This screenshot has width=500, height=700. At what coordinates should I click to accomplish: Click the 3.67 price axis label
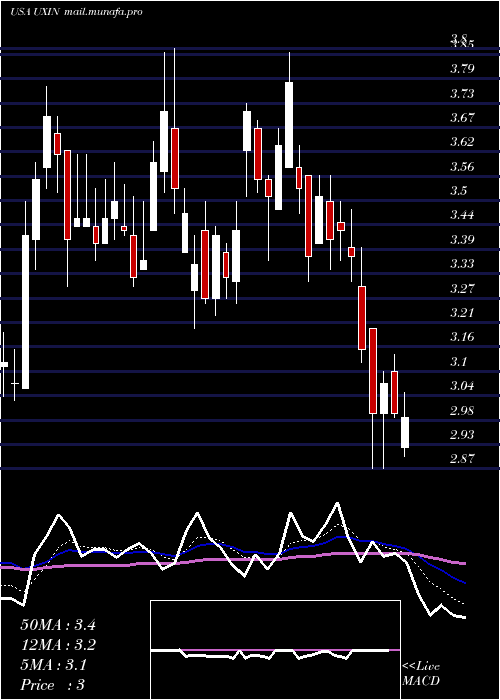[x=462, y=118]
